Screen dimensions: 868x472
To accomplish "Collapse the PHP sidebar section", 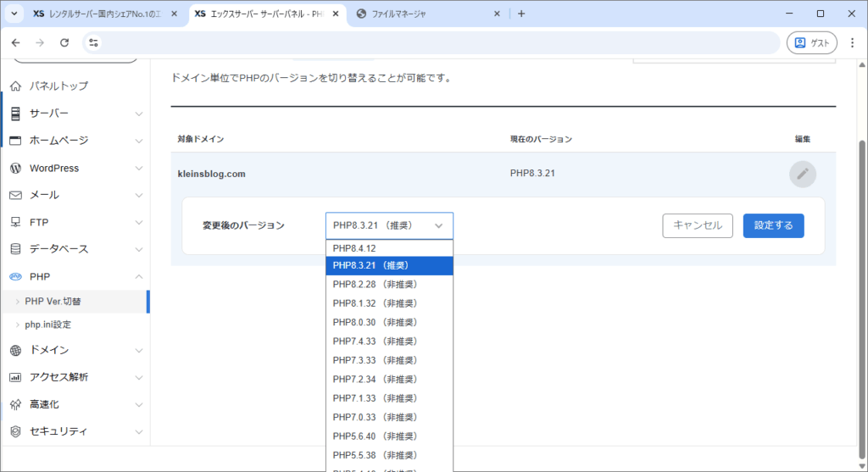I will [x=75, y=276].
